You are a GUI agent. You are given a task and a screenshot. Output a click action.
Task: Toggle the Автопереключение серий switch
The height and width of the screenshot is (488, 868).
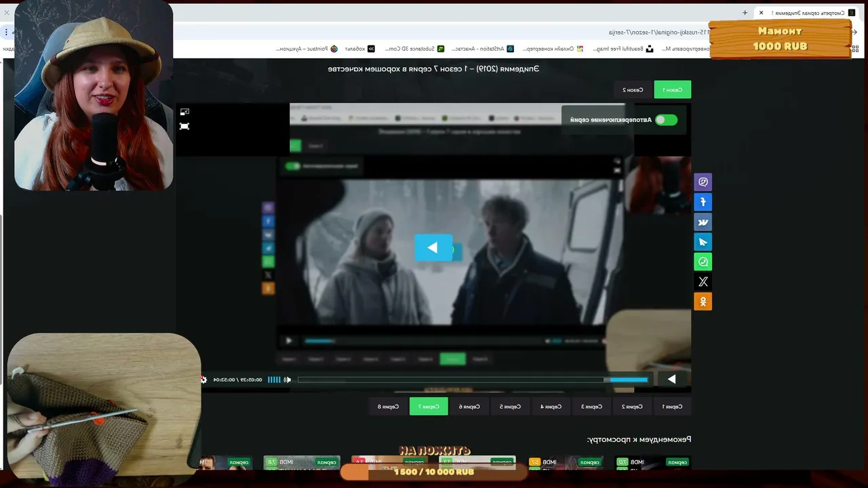tap(666, 120)
